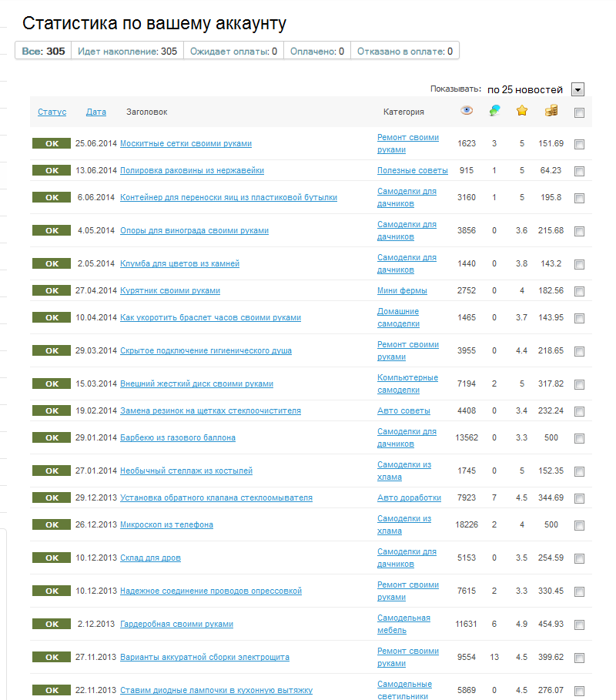This screenshot has width=616, height=700.
Task: Open the news-per-page dropdown arrow
Action: click(577, 89)
